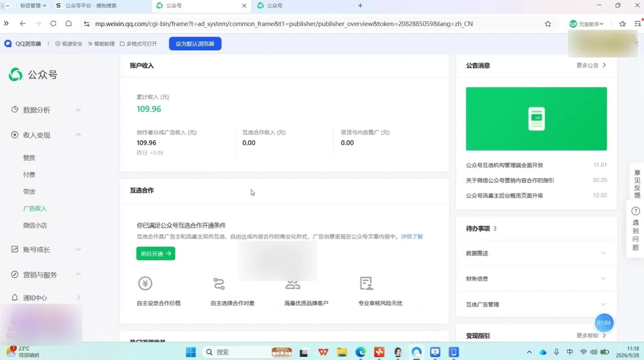The height and width of the screenshot is (360, 644).
Task: Expand the 互选广告管理 todo item
Action: [x=603, y=304]
